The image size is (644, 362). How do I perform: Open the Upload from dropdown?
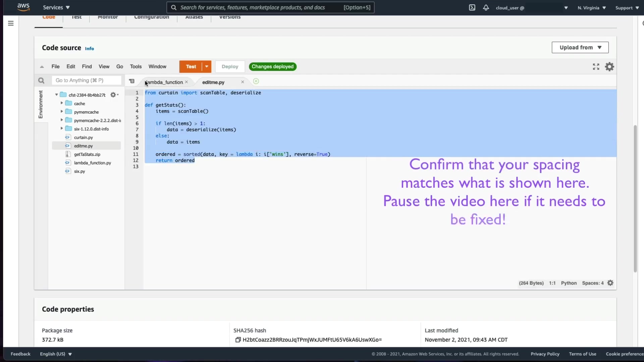point(580,48)
